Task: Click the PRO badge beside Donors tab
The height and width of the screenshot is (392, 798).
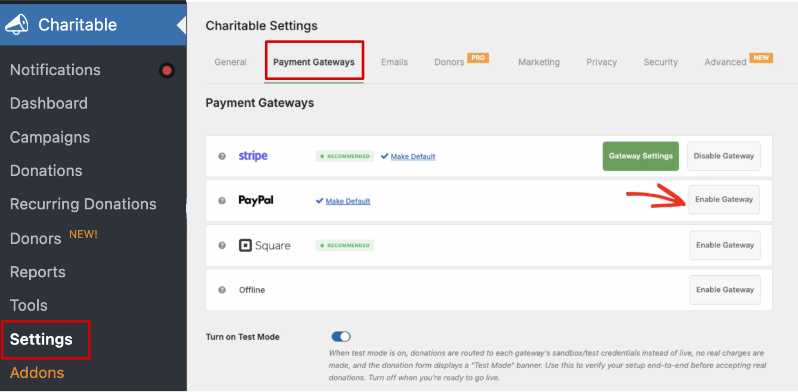Action: [478, 58]
